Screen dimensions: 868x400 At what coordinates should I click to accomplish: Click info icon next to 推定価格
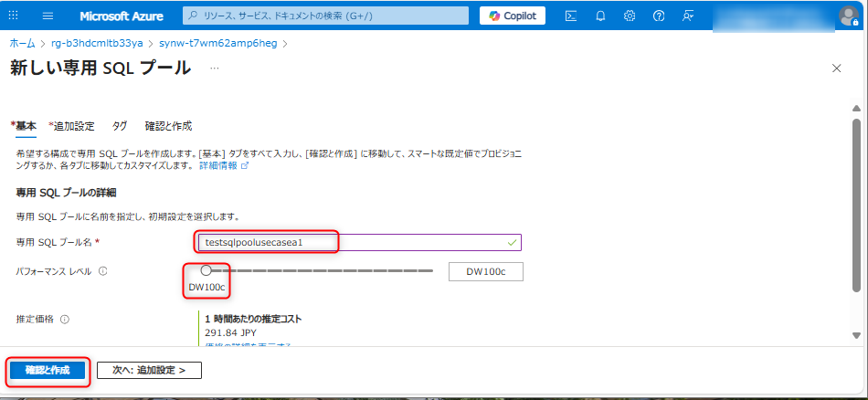tap(65, 320)
